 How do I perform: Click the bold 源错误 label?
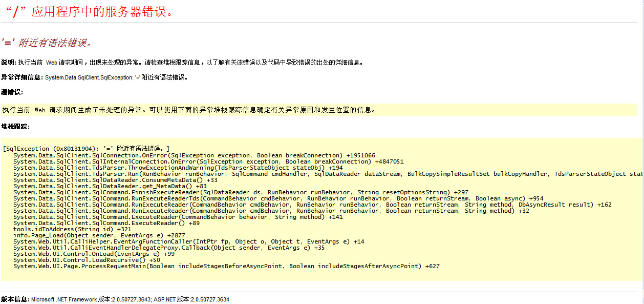coord(12,92)
